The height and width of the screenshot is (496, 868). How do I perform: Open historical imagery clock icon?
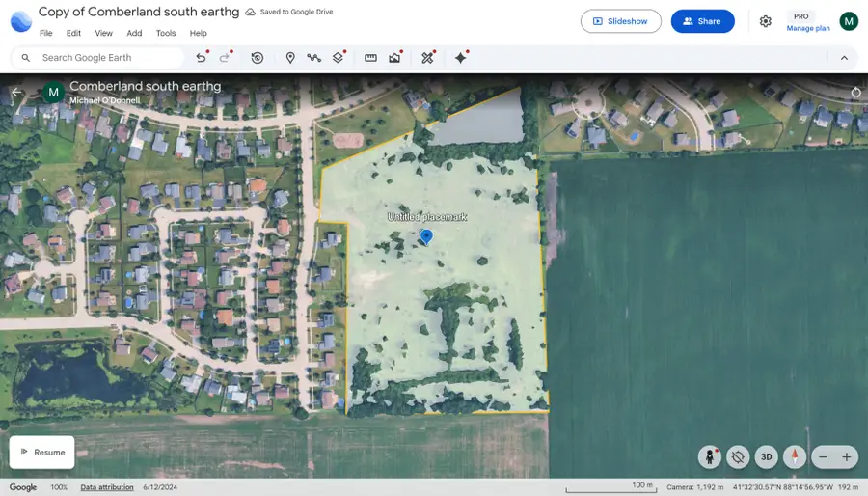click(258, 58)
